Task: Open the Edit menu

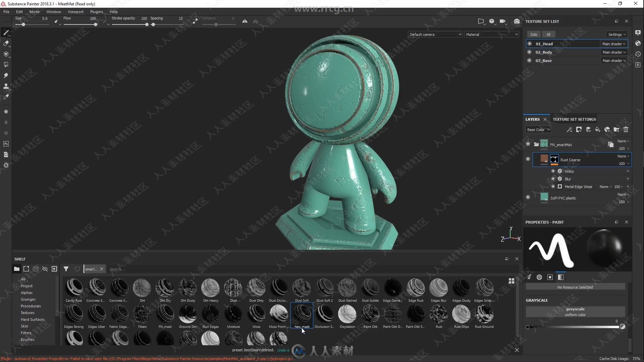Action: pyautogui.click(x=19, y=11)
